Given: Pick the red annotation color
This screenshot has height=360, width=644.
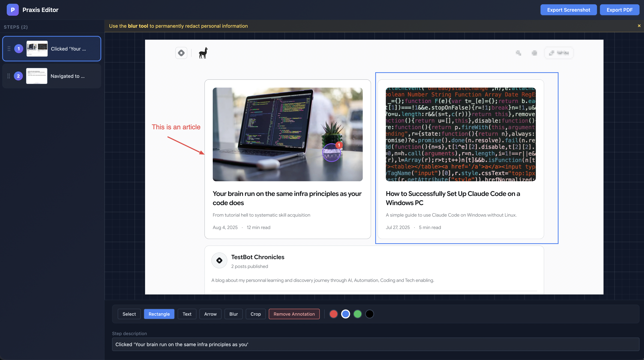Looking at the screenshot, I should 333,314.
